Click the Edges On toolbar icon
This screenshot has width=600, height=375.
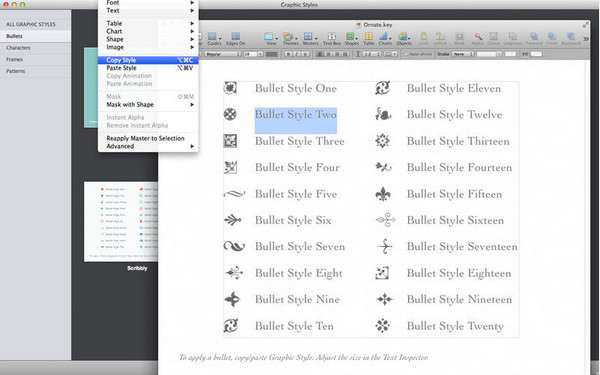[x=235, y=37]
